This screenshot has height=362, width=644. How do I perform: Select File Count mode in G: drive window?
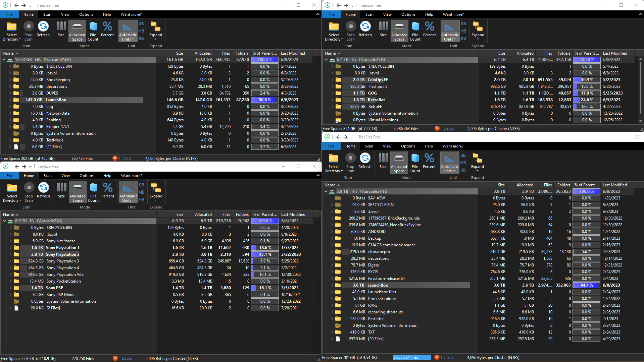(x=93, y=31)
